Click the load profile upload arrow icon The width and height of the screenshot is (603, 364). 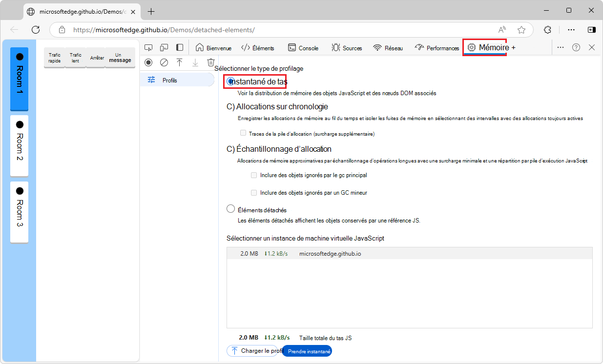click(180, 62)
